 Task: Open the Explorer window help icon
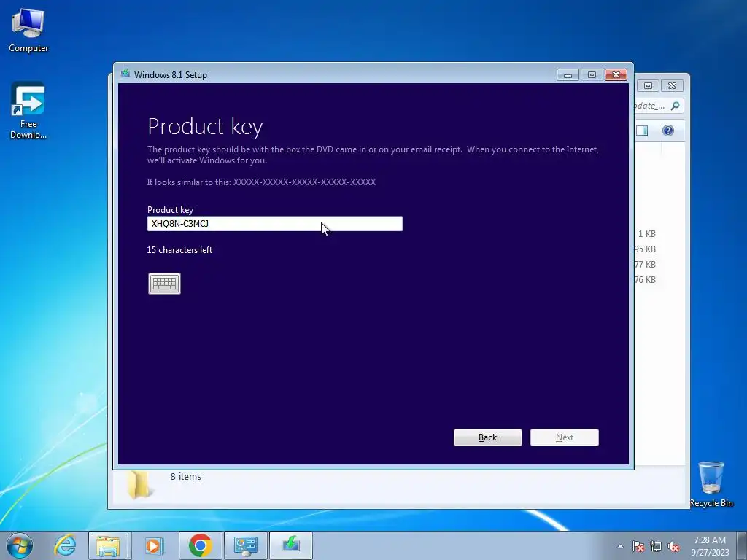[668, 131]
